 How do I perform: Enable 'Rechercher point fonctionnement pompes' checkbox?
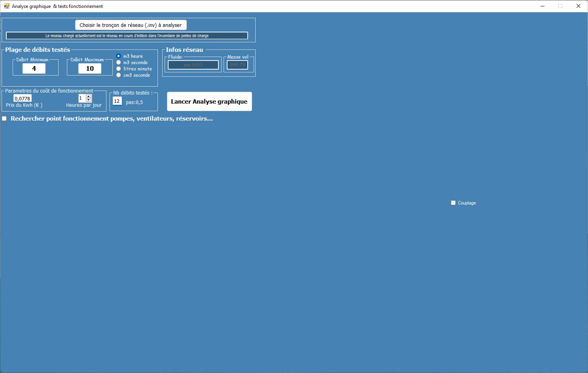pyautogui.click(x=4, y=119)
